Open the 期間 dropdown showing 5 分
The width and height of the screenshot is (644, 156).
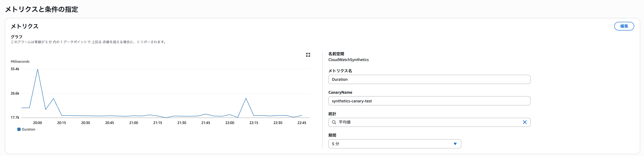coord(394,144)
